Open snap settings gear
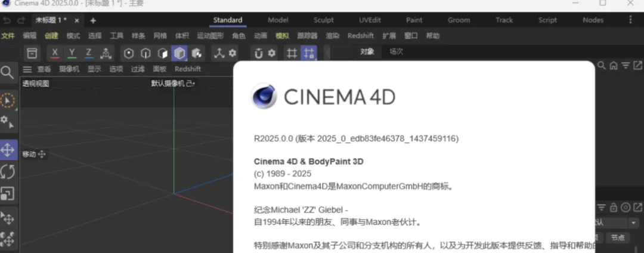This screenshot has width=644, height=253. (271, 53)
